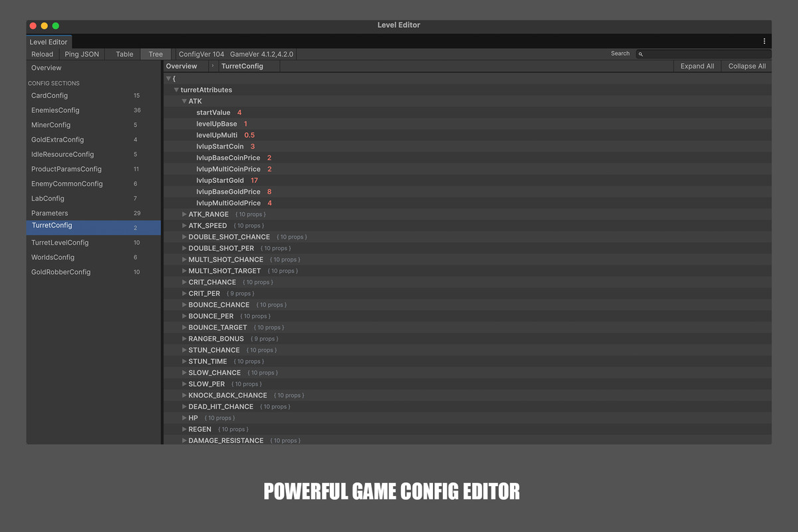This screenshot has width=798, height=532.
Task: Click the Reload button
Action: click(43, 55)
